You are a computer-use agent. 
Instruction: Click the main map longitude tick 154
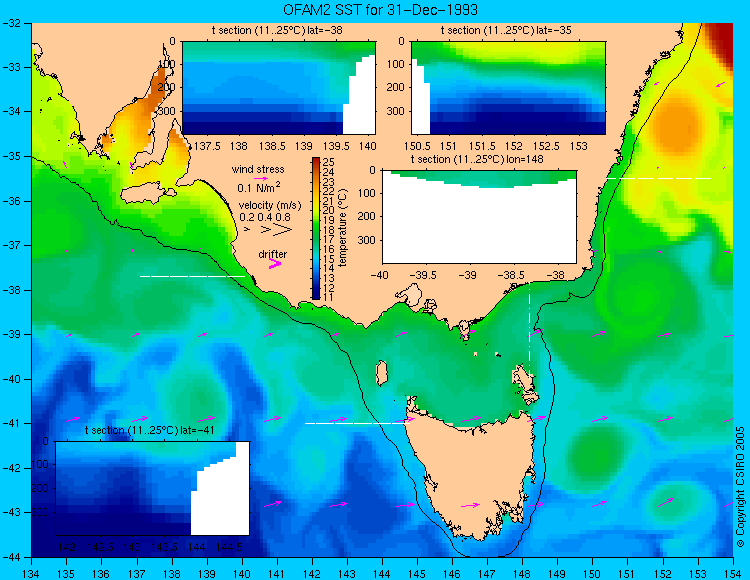tap(733, 574)
